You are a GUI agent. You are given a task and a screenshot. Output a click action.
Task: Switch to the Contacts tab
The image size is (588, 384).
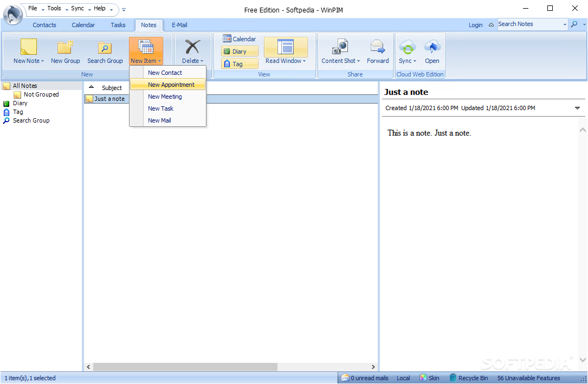pyautogui.click(x=44, y=25)
